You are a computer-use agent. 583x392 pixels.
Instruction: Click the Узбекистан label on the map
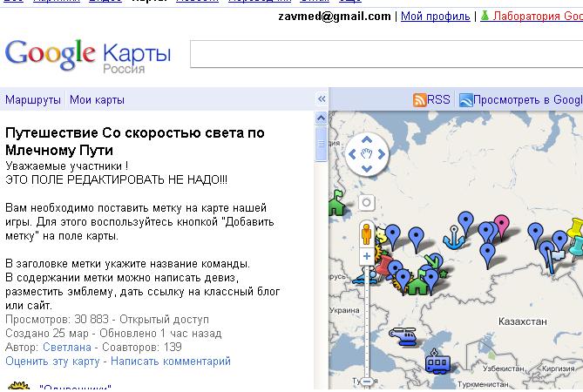[503, 368]
